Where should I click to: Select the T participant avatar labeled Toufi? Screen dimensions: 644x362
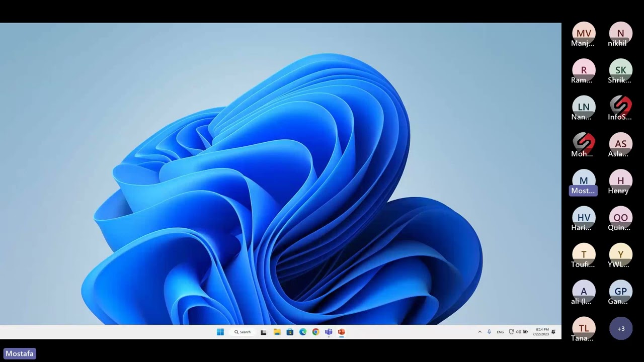(x=584, y=254)
